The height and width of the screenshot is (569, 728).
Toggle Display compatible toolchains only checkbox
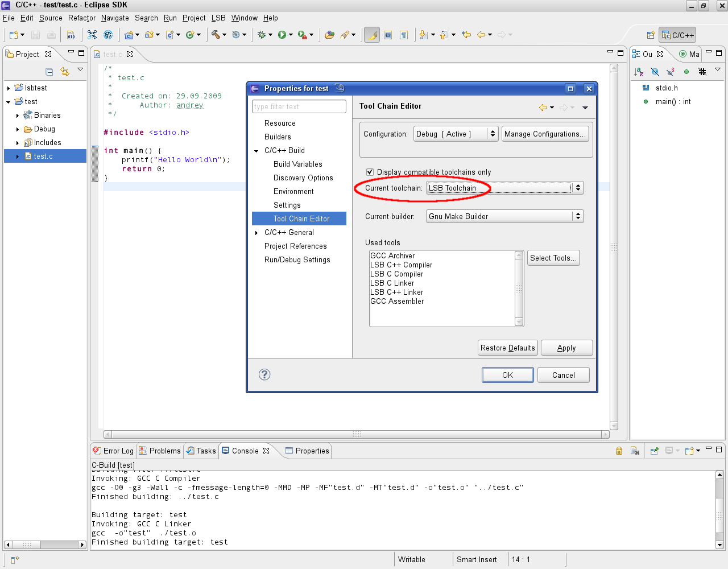[370, 172]
